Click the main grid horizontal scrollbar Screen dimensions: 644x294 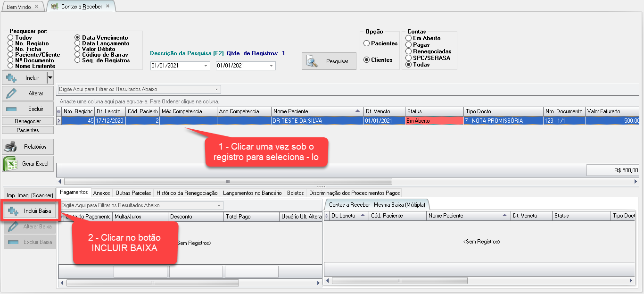pyautogui.click(x=228, y=181)
